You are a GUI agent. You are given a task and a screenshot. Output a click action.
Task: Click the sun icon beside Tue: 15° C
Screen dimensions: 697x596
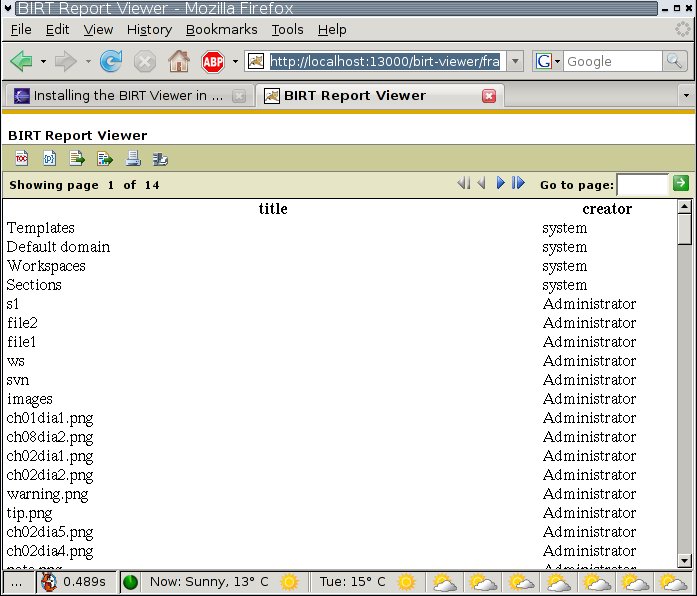pyautogui.click(x=406, y=582)
